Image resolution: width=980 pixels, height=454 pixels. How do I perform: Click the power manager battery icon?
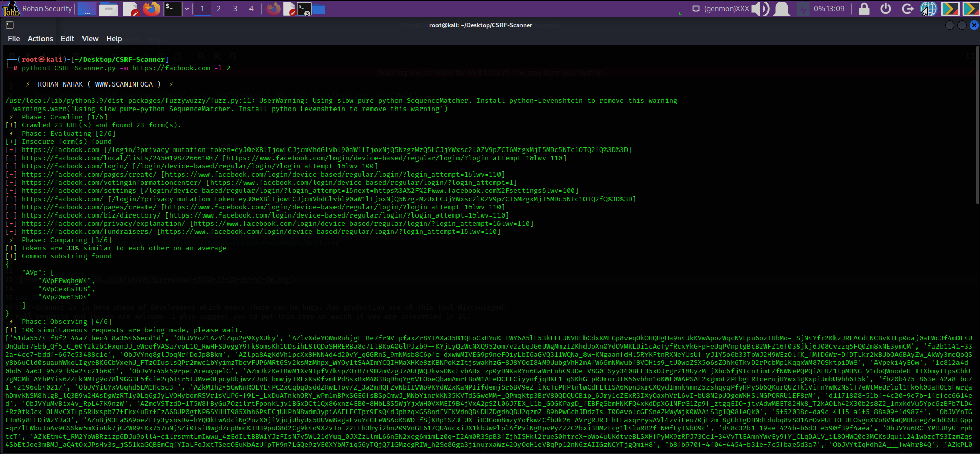click(804, 9)
